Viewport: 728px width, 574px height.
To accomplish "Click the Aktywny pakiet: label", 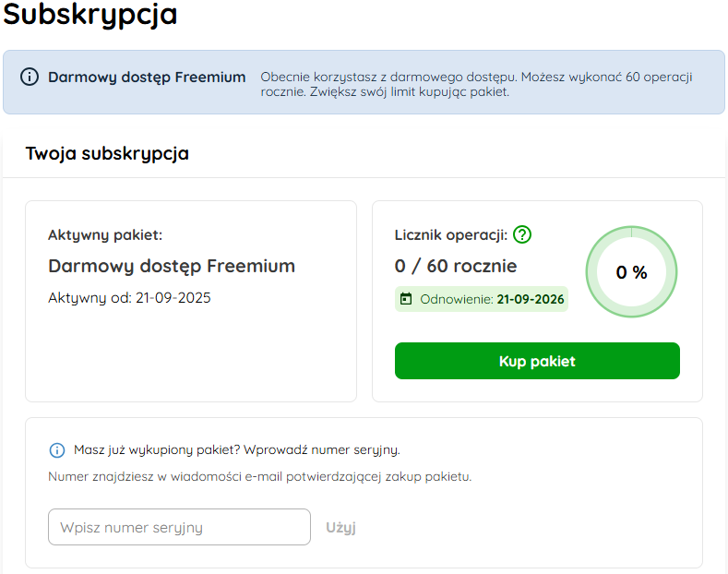I will pos(105,235).
